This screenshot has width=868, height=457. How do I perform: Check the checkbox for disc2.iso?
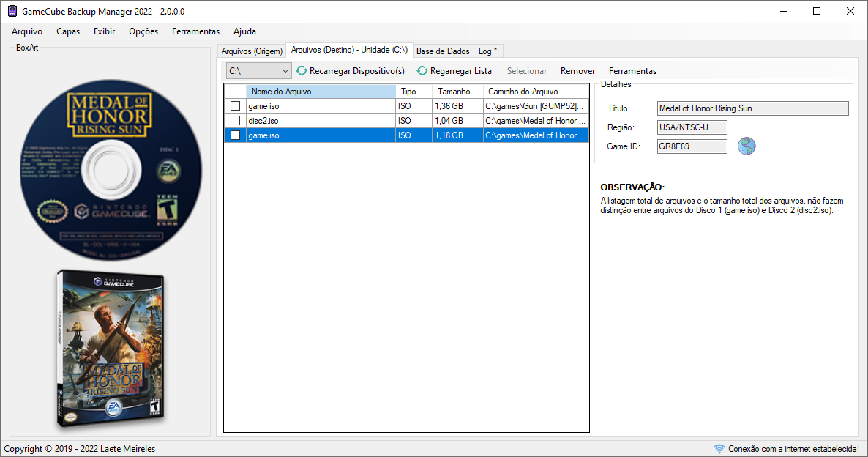pyautogui.click(x=235, y=120)
